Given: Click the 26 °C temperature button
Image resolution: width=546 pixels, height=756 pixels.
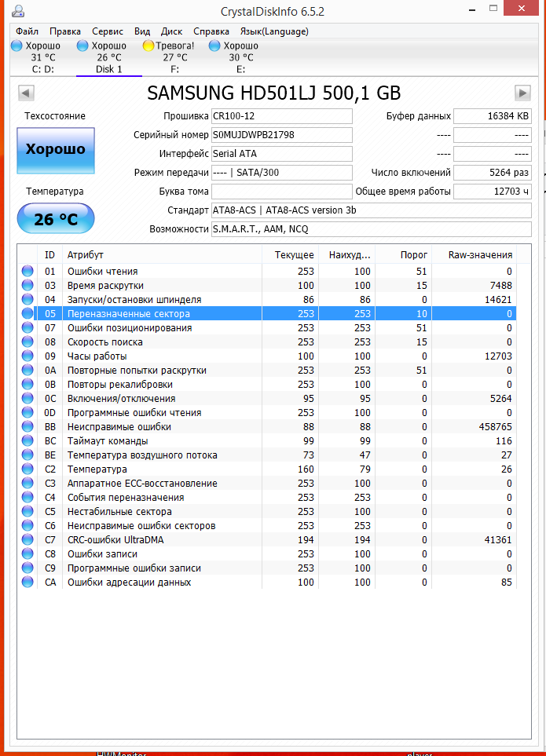Looking at the screenshot, I should click(56, 218).
